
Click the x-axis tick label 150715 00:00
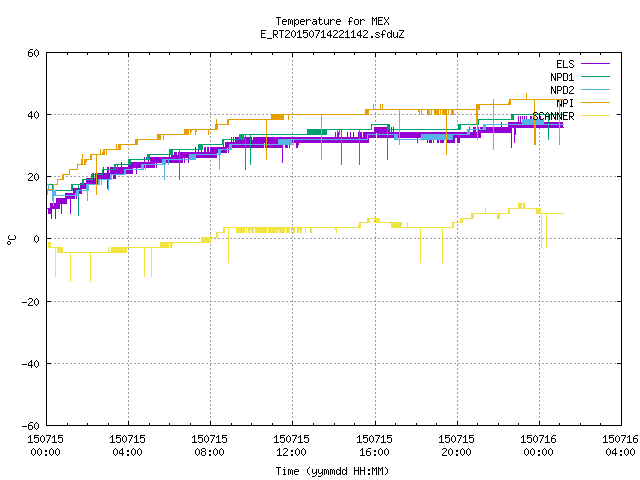[x=45, y=445]
